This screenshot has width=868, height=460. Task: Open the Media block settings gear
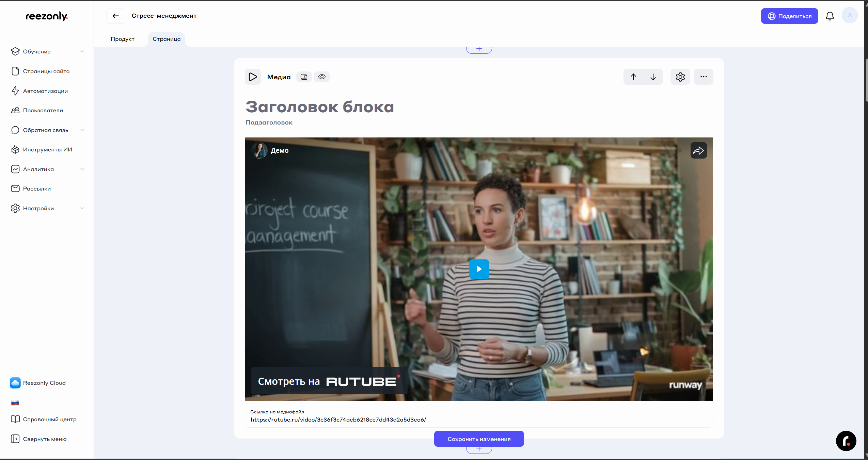coord(680,77)
